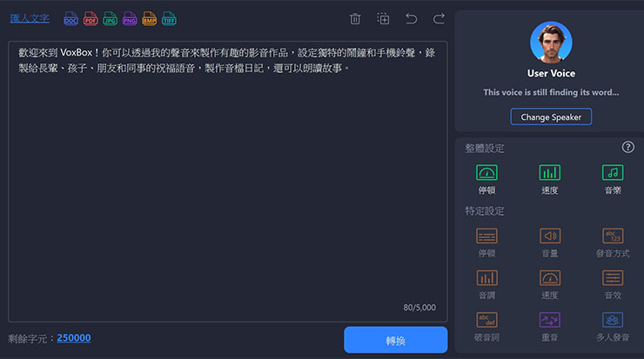
Task: Click the blue 轉換 convert button
Action: tap(395, 340)
